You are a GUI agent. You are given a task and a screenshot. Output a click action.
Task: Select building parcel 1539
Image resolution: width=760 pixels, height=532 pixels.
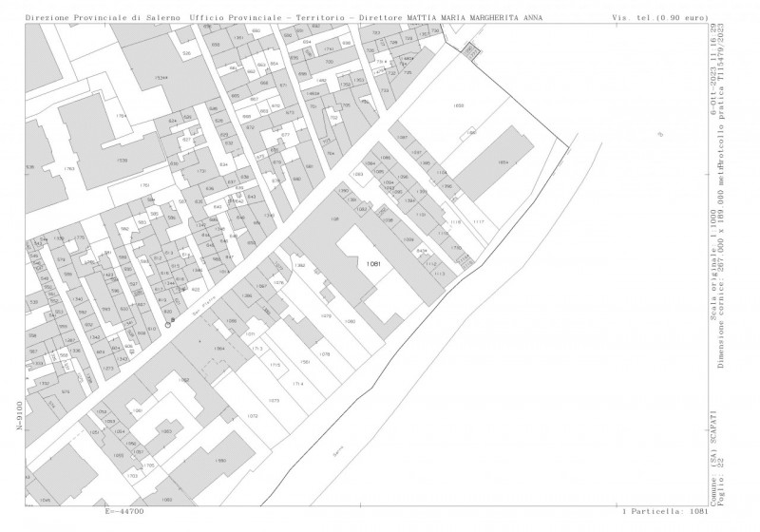tap(122, 161)
